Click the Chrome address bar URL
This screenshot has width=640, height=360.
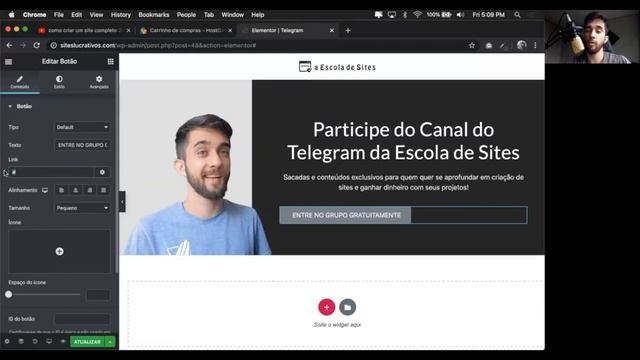(158, 45)
